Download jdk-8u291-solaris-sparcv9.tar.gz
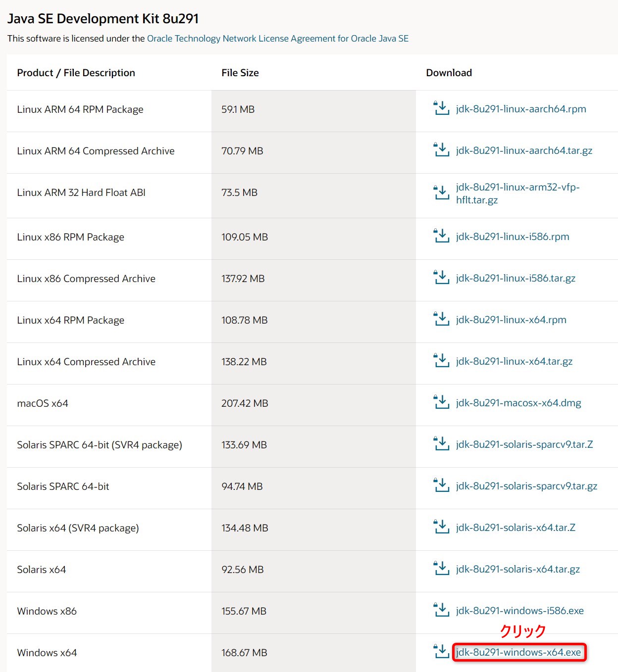The height and width of the screenshot is (672, 618). click(526, 486)
